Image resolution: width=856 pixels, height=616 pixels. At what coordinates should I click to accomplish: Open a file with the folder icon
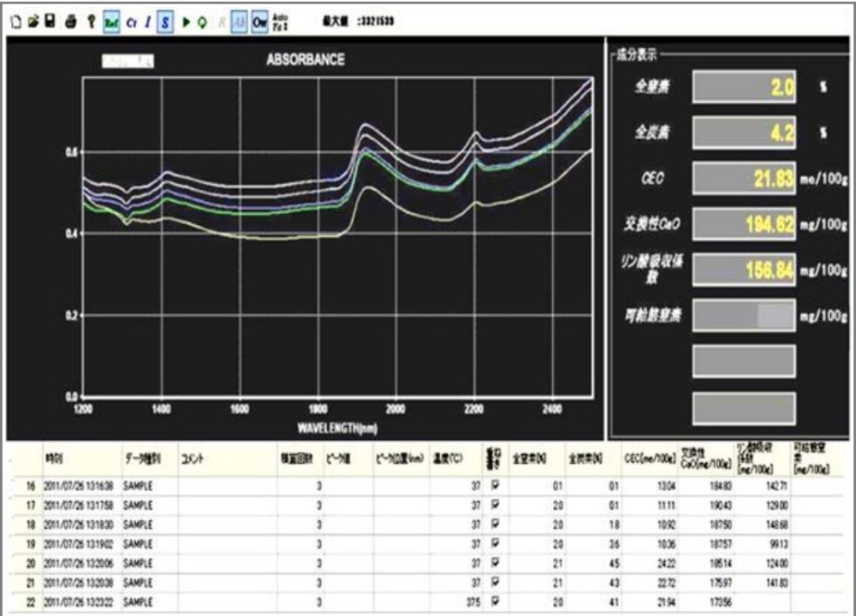click(x=32, y=22)
